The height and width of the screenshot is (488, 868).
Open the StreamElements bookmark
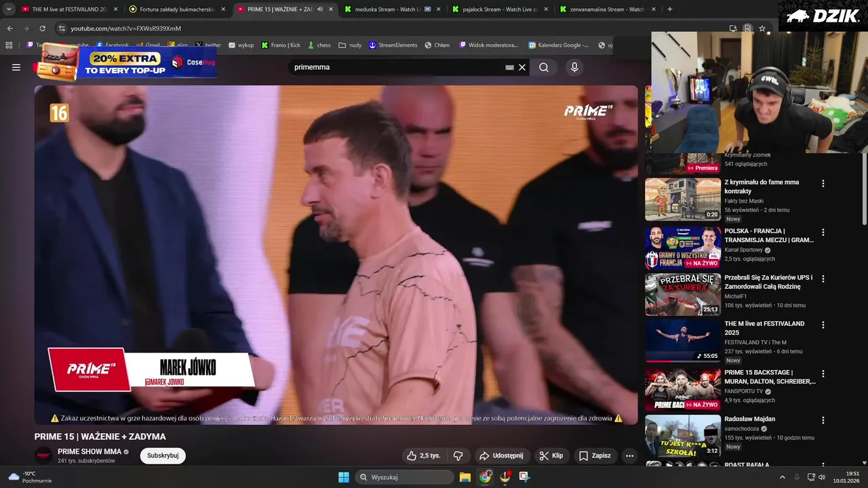click(x=393, y=45)
